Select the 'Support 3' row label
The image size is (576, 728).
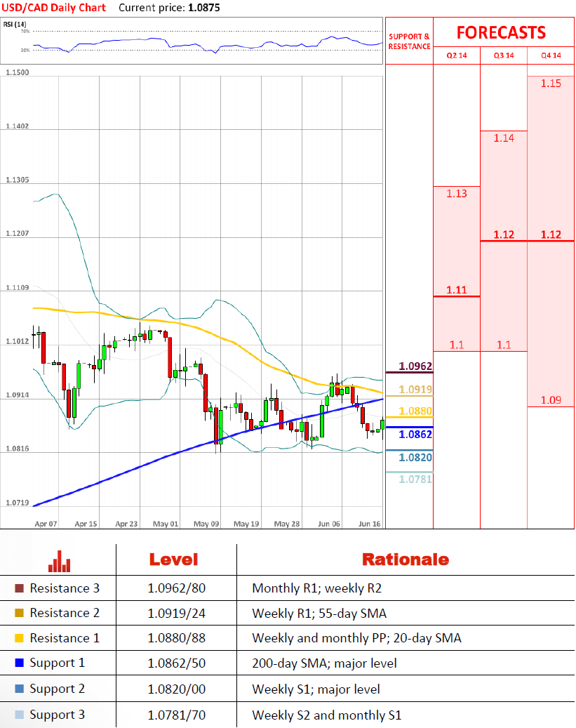coord(57,715)
